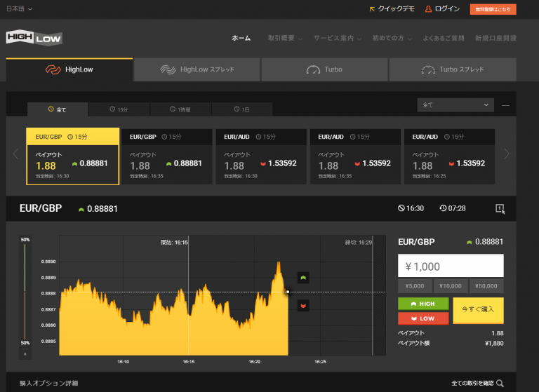
Task: Filter options by 1時間
Action: pyautogui.click(x=180, y=109)
